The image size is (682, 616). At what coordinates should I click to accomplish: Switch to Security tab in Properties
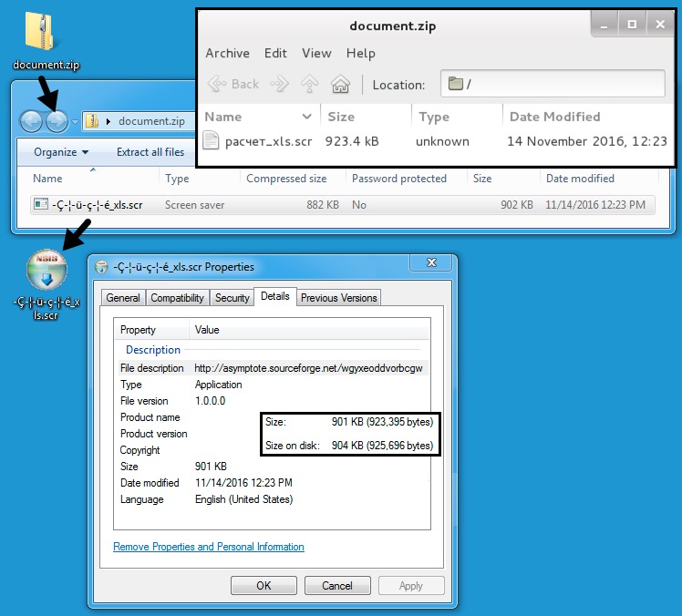pyautogui.click(x=232, y=298)
